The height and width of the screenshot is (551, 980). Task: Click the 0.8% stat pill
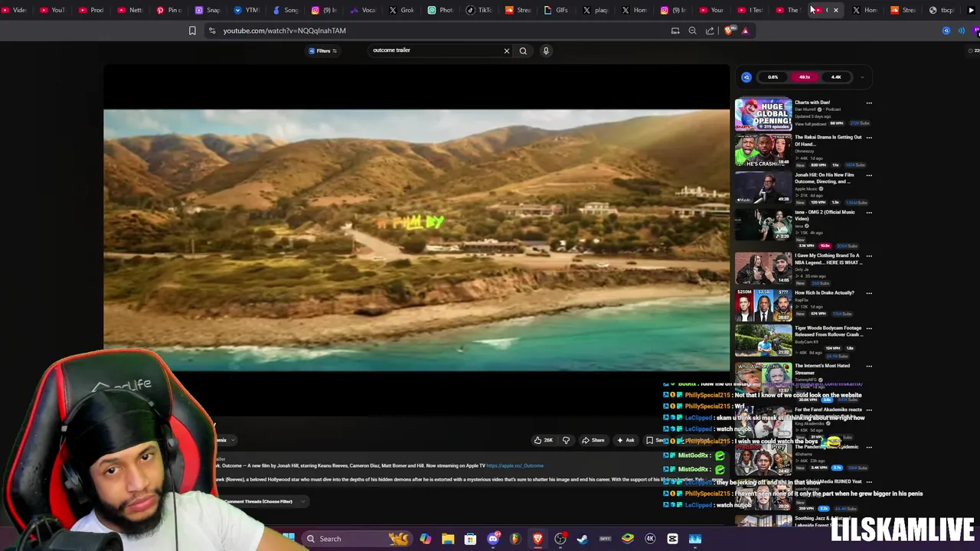[x=773, y=77]
